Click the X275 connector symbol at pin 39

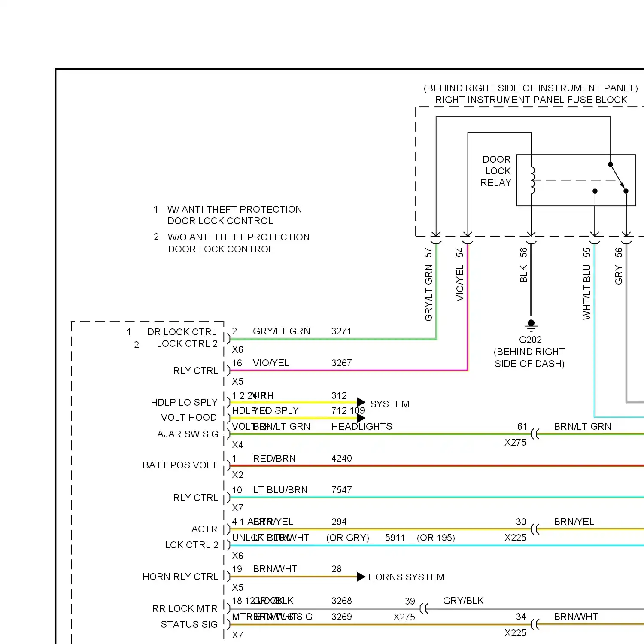424,608
